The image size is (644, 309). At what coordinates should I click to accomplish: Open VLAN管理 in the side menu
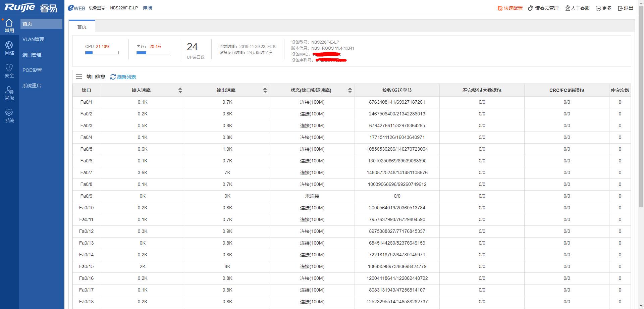click(x=33, y=39)
